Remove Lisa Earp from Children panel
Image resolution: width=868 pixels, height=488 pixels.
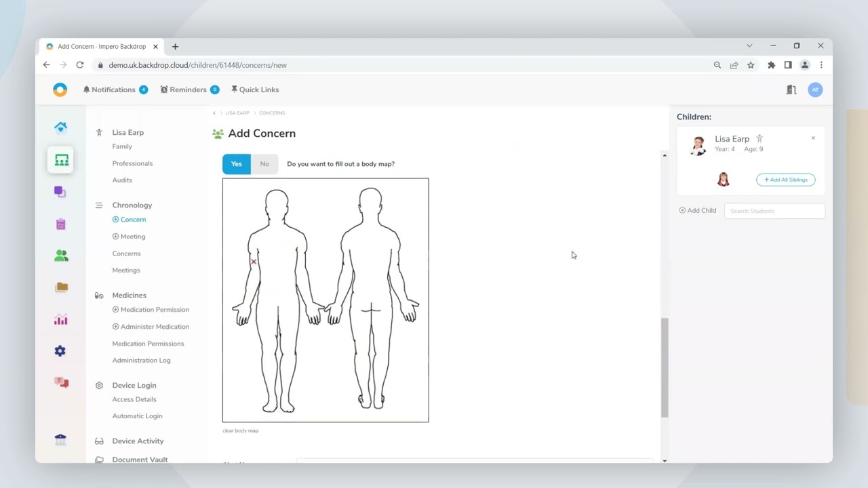(813, 138)
